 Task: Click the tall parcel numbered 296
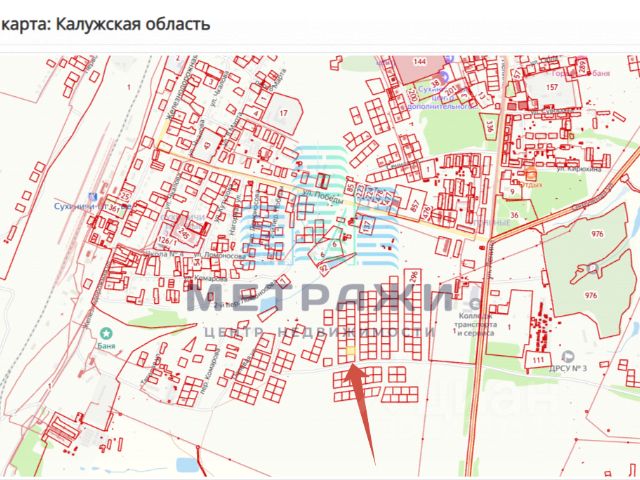[x=413, y=277]
